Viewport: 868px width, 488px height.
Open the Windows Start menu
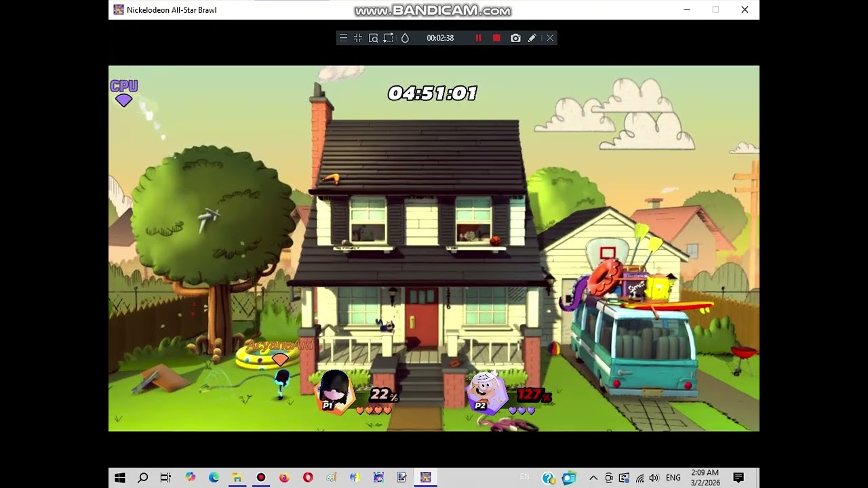[x=120, y=478]
